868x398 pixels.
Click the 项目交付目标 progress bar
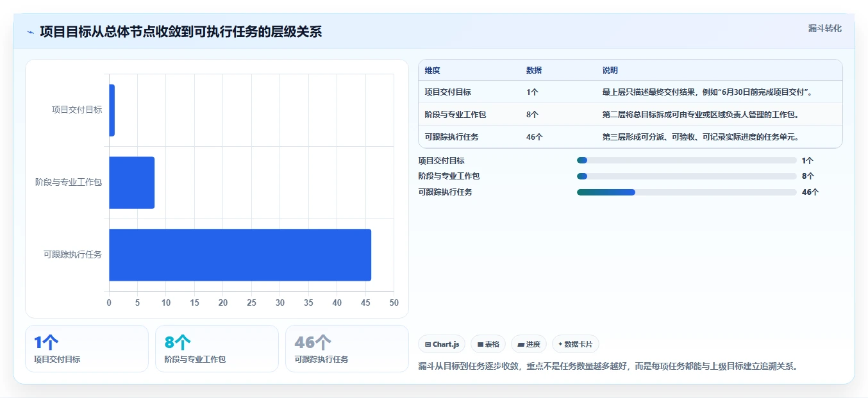point(687,161)
